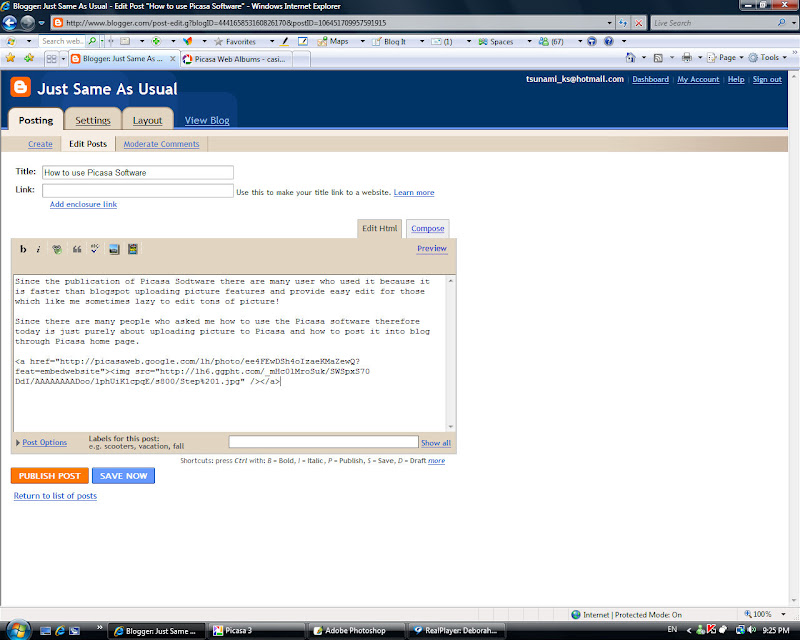Open the mail (1) toolbar button

pyautogui.click(x=442, y=41)
